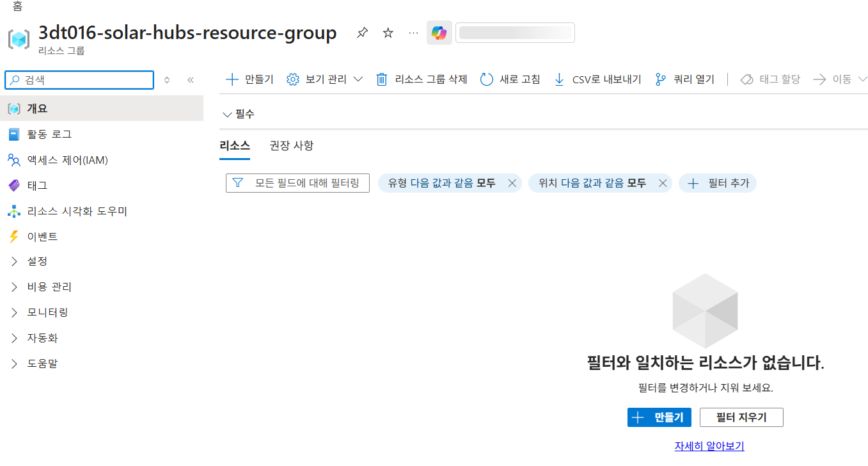Image resolution: width=868 pixels, height=466 pixels.
Task: Focus the 모든 필드에 대해 필터링 field
Action: (x=297, y=183)
